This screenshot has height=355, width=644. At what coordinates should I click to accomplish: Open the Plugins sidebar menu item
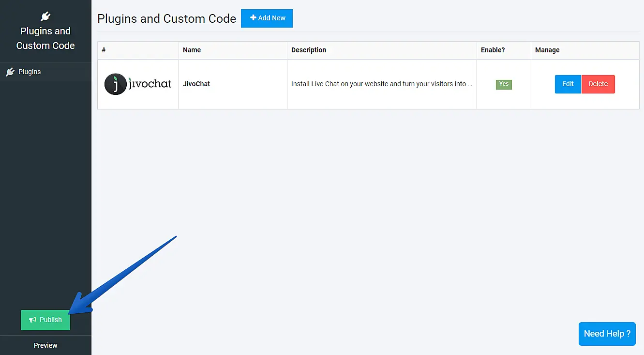tap(30, 72)
